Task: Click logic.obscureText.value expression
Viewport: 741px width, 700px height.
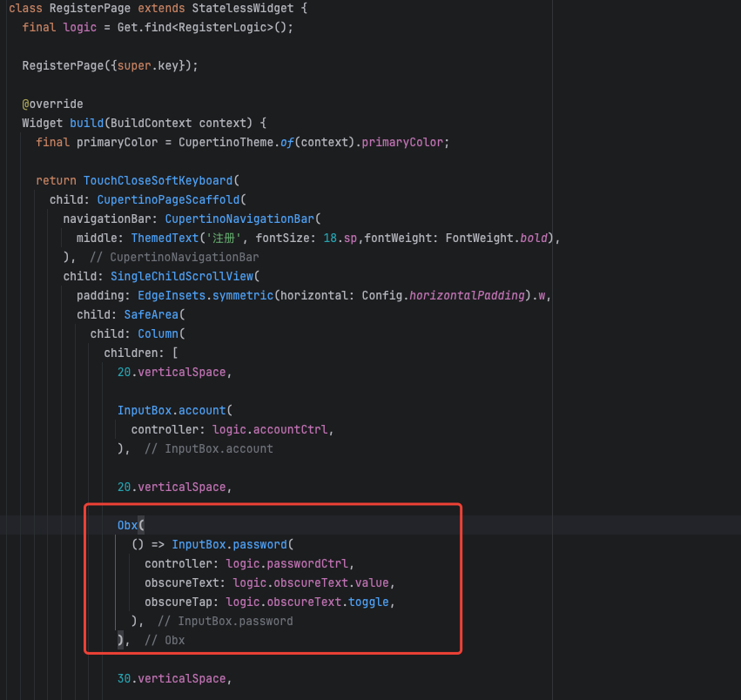Action: [x=311, y=582]
